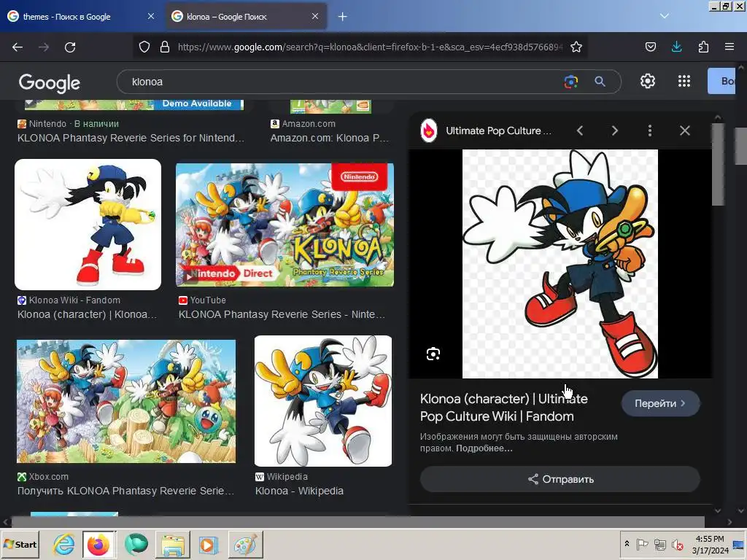This screenshot has width=747, height=560.
Task: Show hidden system tray icons
Action: [627, 544]
